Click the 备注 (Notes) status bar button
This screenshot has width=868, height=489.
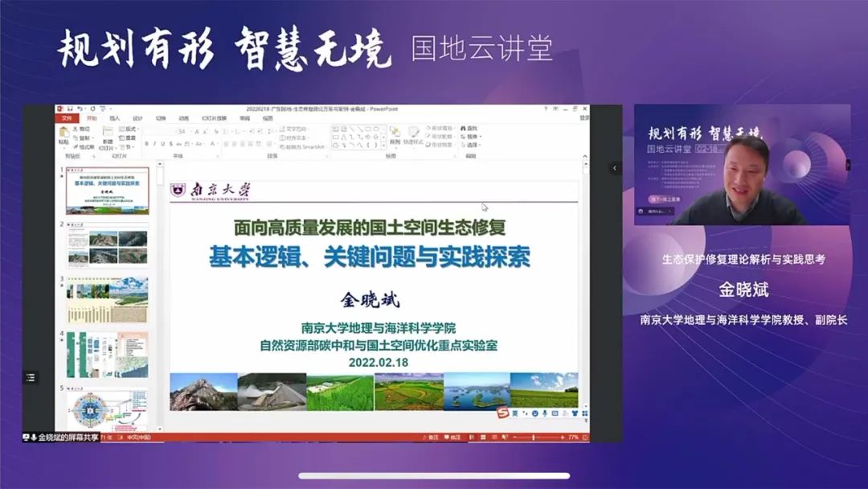(x=430, y=438)
